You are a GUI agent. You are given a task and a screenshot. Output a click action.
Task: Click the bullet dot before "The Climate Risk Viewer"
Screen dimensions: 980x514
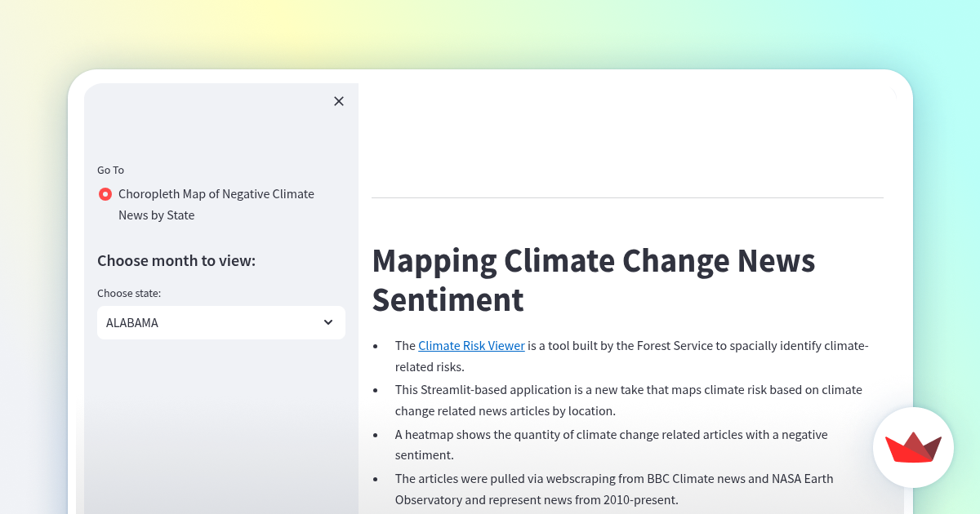(x=376, y=346)
